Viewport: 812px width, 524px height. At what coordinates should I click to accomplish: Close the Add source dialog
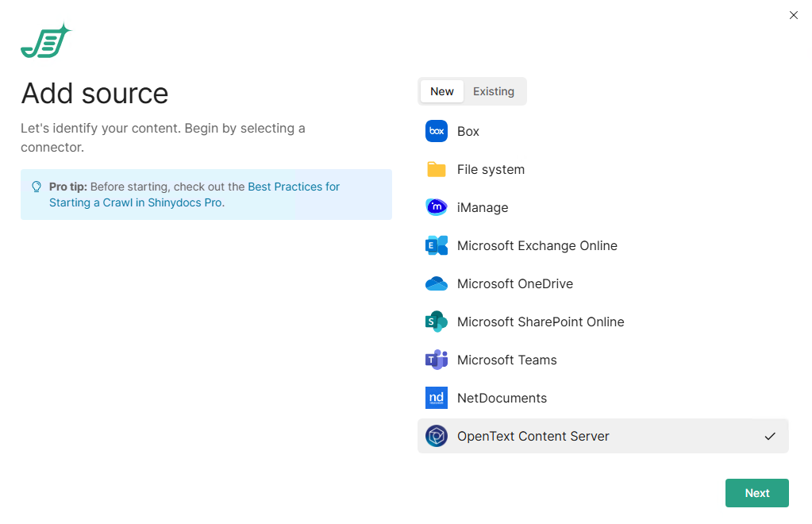tap(793, 15)
